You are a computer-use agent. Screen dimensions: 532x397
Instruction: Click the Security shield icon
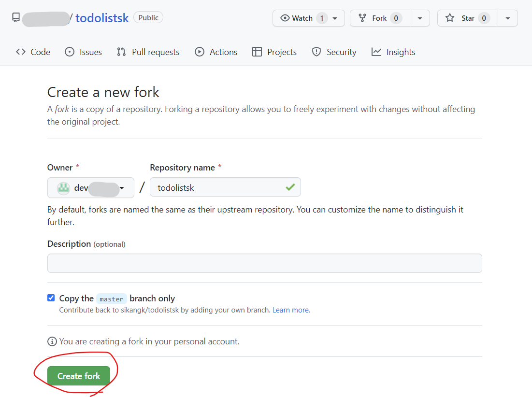tap(316, 52)
